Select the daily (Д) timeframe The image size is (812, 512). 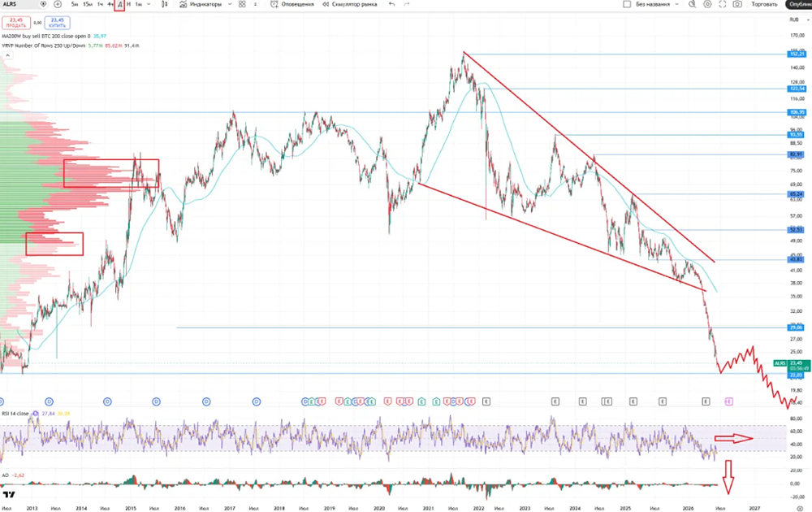point(119,5)
